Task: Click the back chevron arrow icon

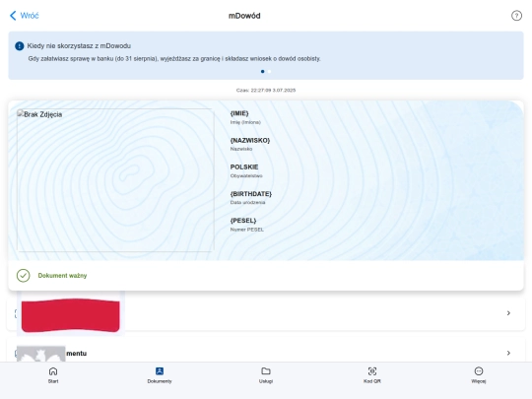Action: pos(13,16)
